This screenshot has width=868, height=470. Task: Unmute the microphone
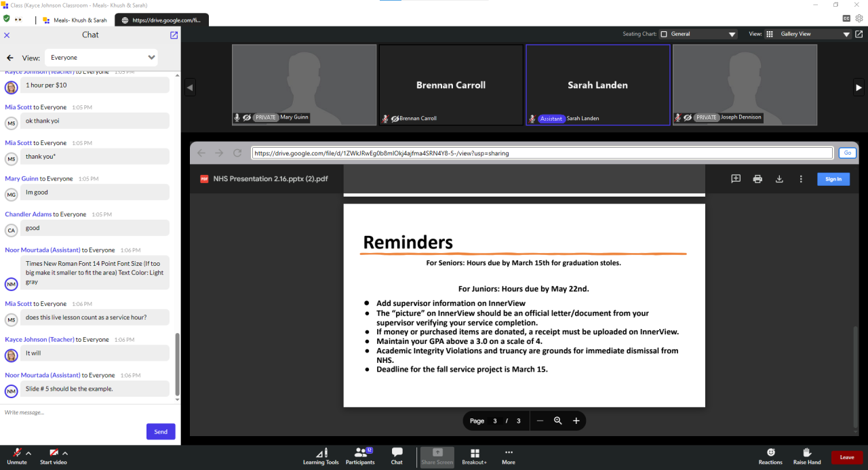pyautogui.click(x=17, y=456)
